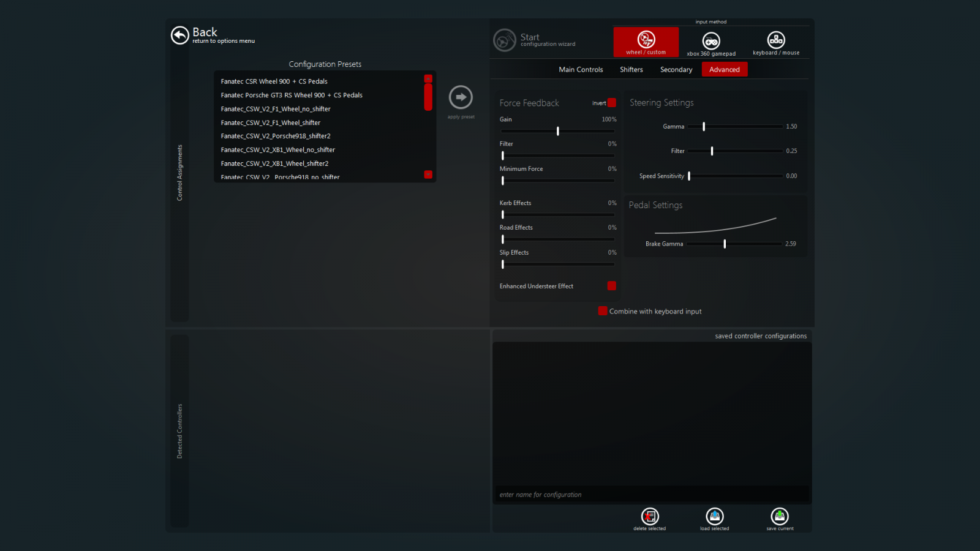Open the Secondary tab
The image size is (980, 551).
(676, 70)
